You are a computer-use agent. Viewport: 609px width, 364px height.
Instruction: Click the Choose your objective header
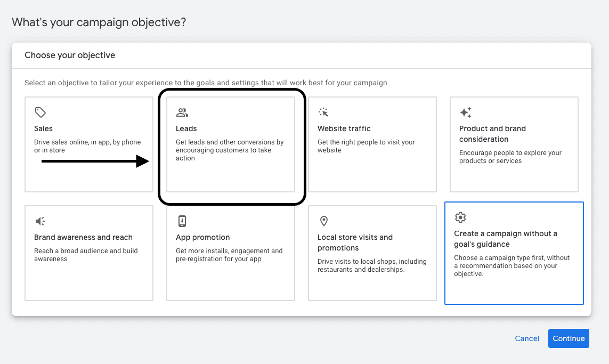pos(70,55)
